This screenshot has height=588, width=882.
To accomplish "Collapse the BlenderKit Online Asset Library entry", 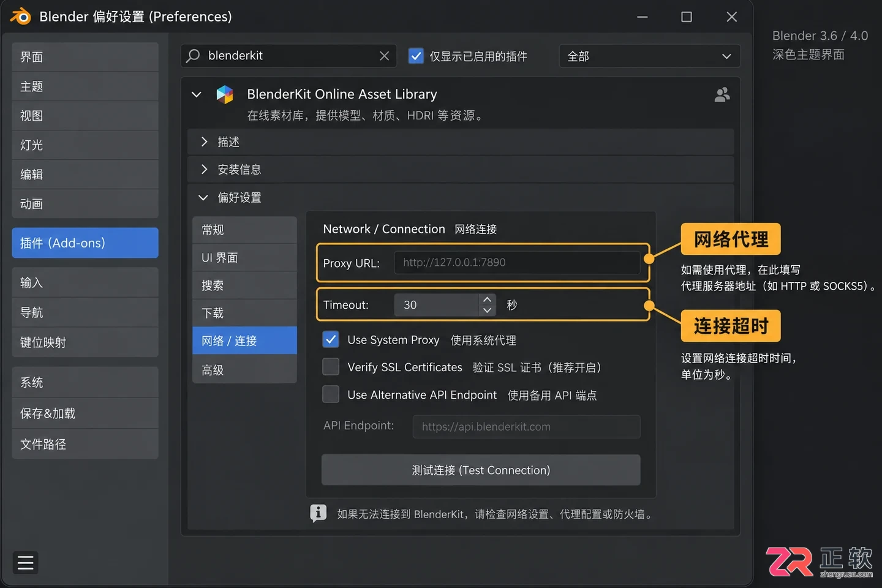I will (197, 94).
